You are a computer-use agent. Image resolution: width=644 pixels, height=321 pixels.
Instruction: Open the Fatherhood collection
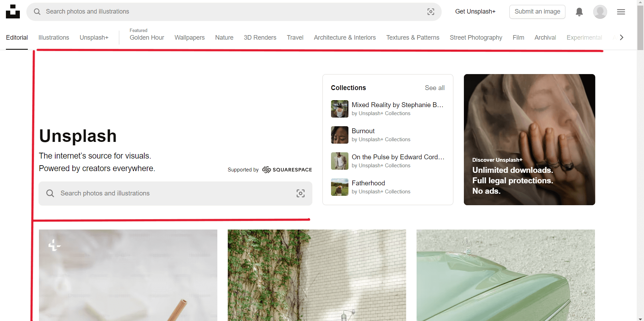pyautogui.click(x=368, y=183)
